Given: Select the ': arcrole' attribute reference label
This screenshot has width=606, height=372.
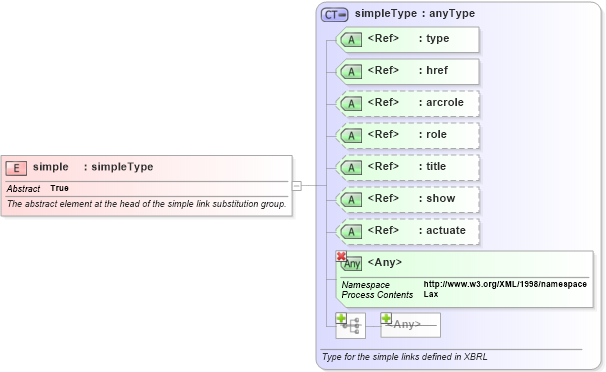Looking at the screenshot, I should tap(441, 102).
